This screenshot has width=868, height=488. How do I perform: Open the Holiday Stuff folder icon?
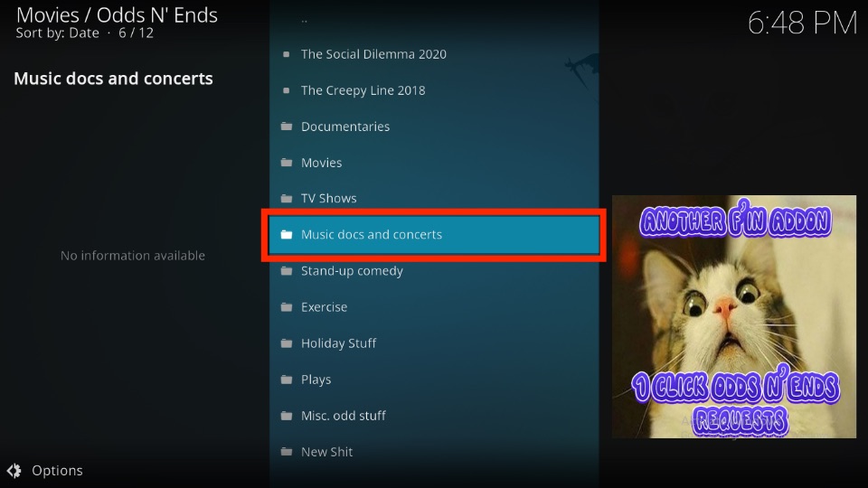287,343
